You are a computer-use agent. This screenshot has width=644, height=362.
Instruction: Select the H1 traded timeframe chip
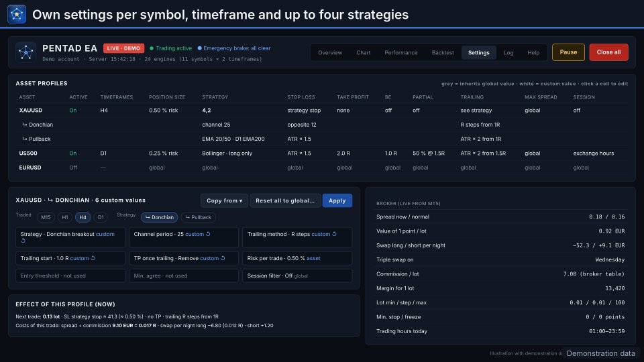[x=65, y=217]
